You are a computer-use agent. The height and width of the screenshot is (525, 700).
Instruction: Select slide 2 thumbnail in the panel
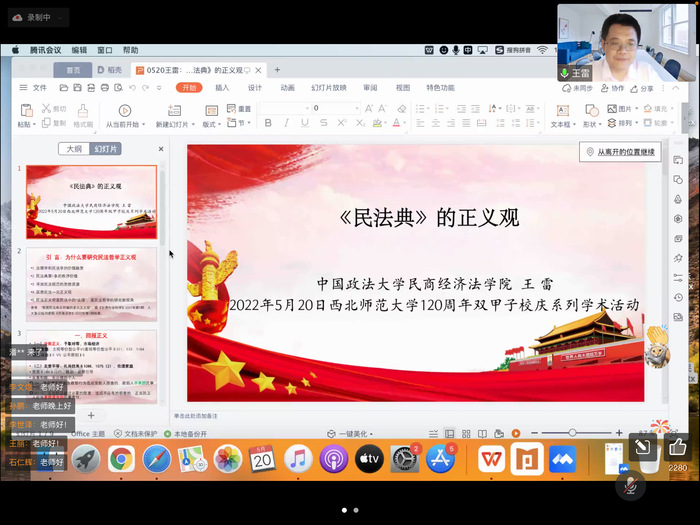(91, 284)
